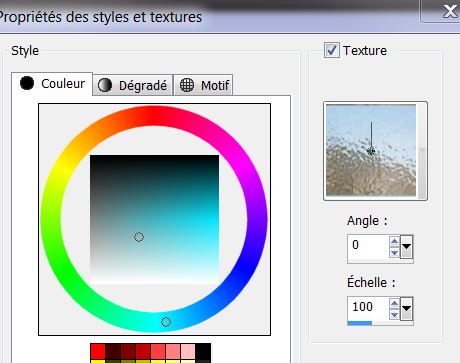Click the black circle Couleur icon

click(27, 83)
